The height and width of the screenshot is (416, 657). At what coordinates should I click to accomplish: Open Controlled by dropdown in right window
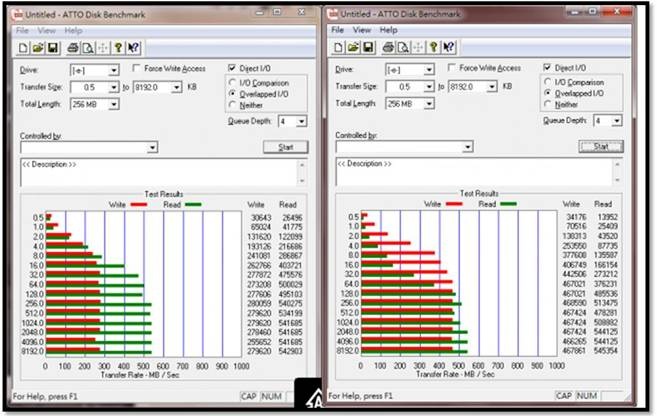[468, 147]
